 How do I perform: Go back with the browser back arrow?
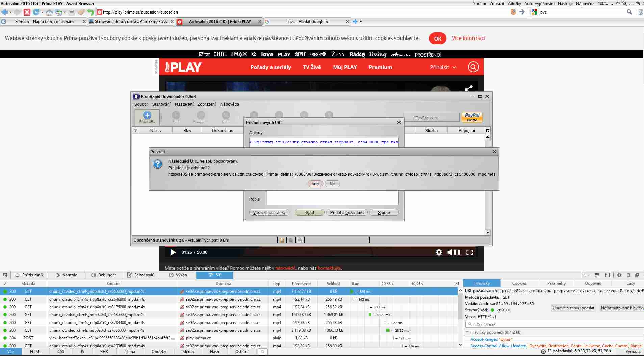(4, 12)
